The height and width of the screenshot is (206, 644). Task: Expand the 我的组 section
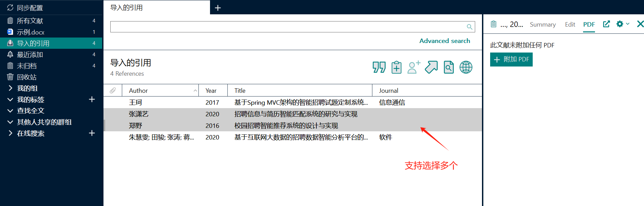pos(10,88)
